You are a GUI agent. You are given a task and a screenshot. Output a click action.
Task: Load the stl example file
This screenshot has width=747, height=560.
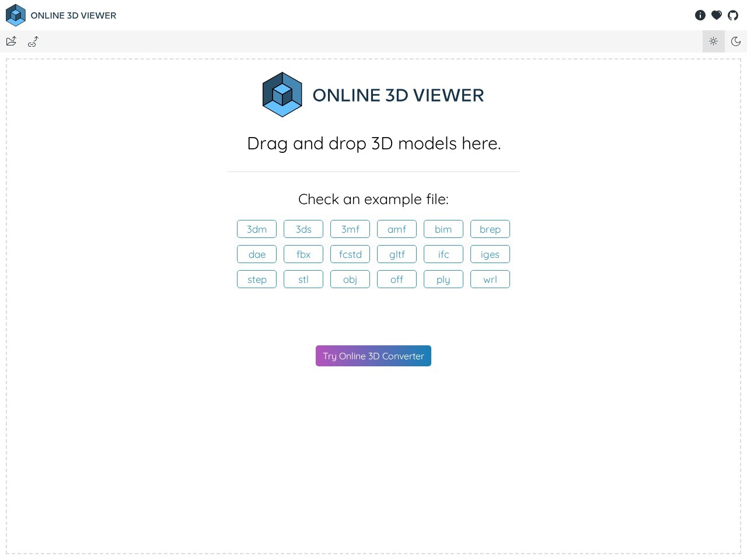(303, 279)
